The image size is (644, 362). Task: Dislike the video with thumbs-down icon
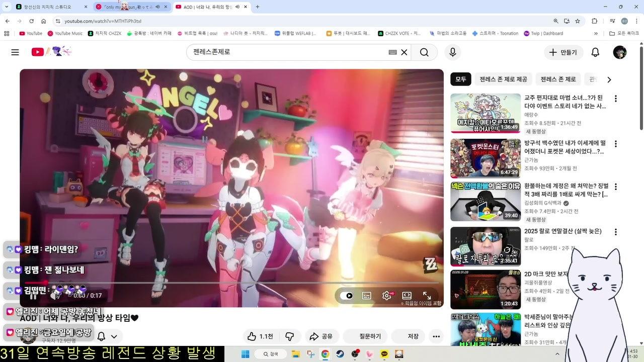290,336
